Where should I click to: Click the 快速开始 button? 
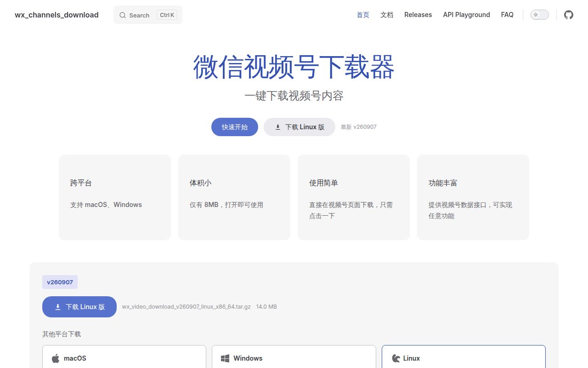235,127
